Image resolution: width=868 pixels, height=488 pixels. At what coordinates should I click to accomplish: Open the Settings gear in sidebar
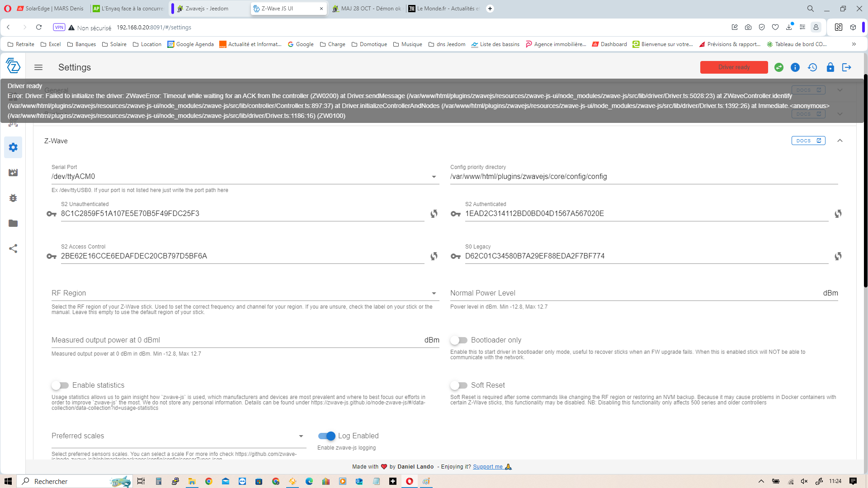(13, 147)
